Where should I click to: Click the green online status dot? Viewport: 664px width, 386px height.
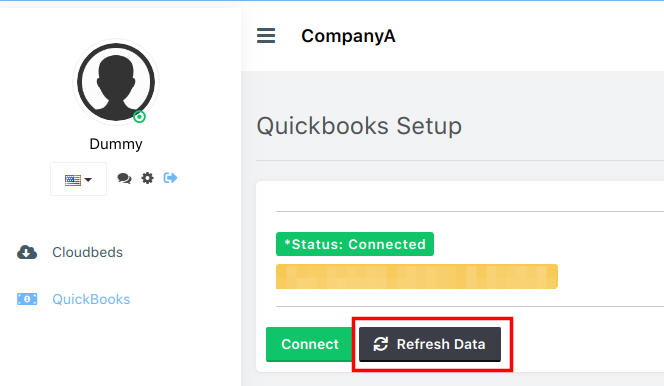tap(139, 116)
